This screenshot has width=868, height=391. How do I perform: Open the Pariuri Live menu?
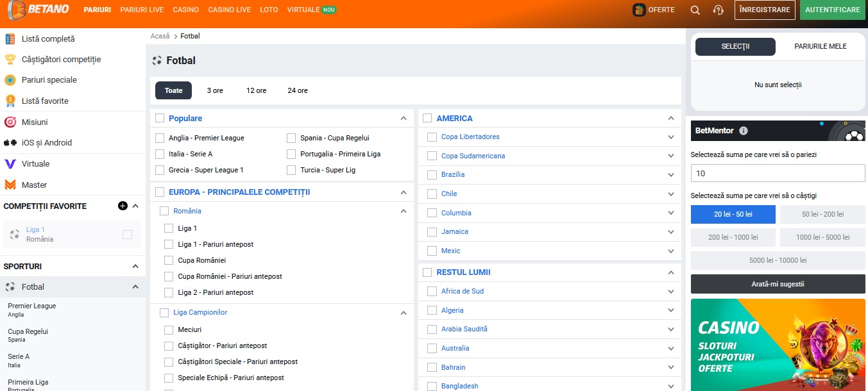[x=142, y=10]
